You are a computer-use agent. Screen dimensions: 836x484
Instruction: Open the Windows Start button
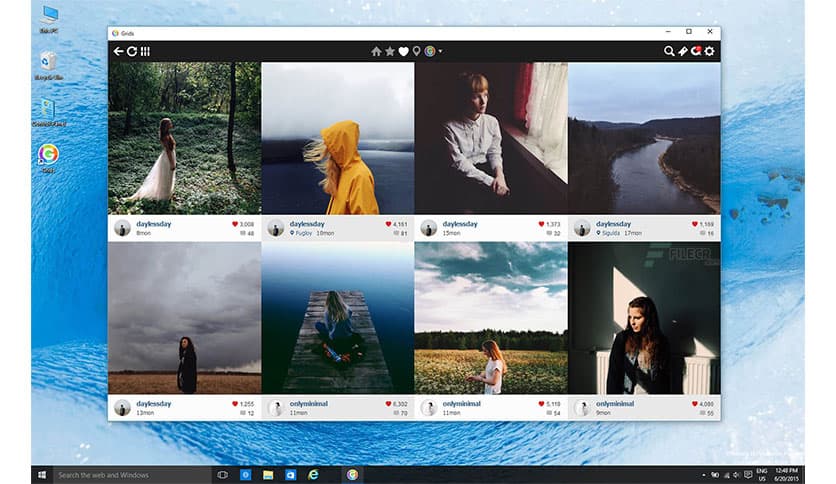[x=42, y=474]
